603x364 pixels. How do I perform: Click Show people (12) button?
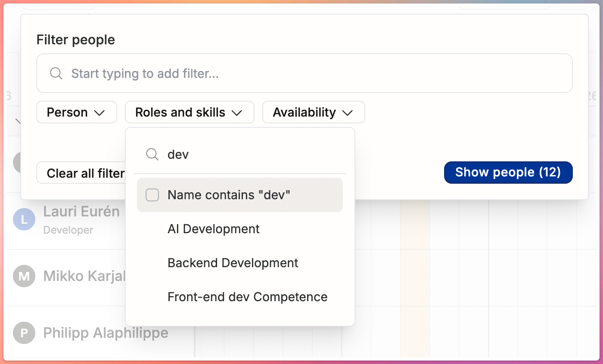coord(508,172)
